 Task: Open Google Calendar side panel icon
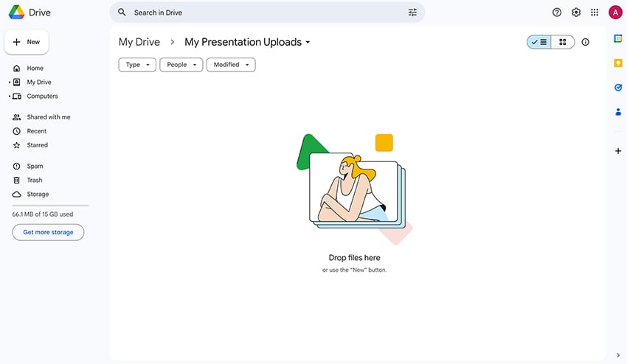pos(618,39)
